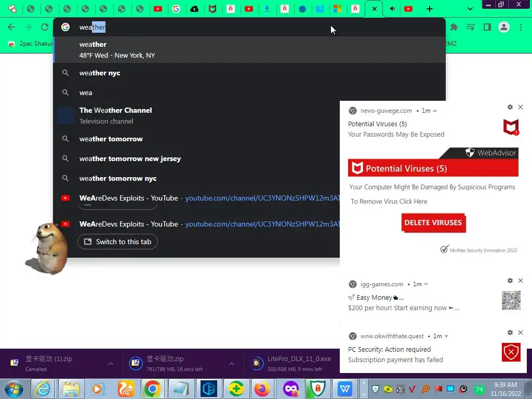Switch to the tab with speaker icon

click(393, 9)
